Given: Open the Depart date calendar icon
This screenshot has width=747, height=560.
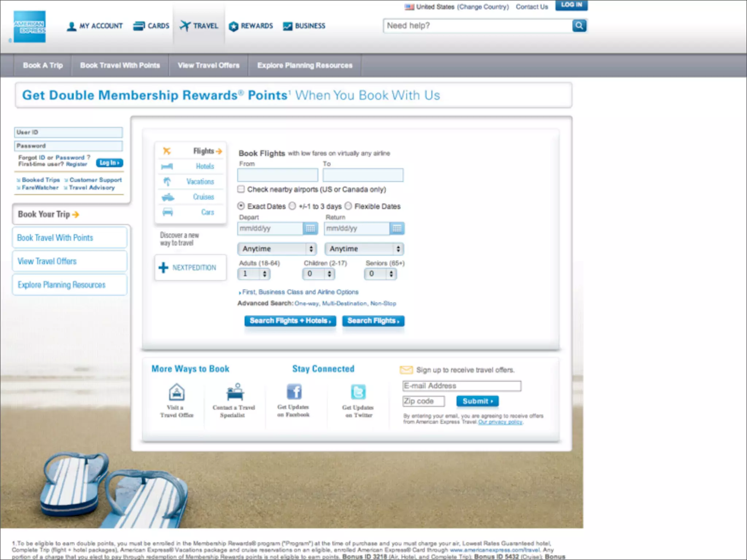Looking at the screenshot, I should (310, 229).
